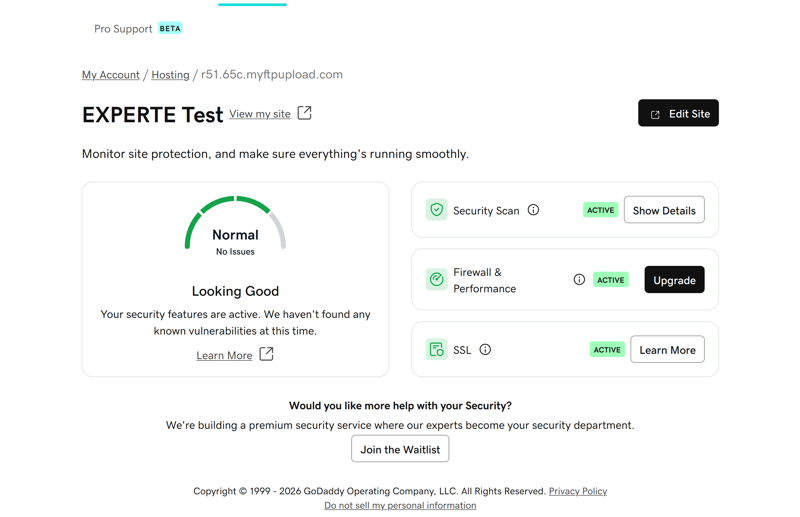
Task: Open the Privacy Policy link
Action: pyautogui.click(x=578, y=491)
